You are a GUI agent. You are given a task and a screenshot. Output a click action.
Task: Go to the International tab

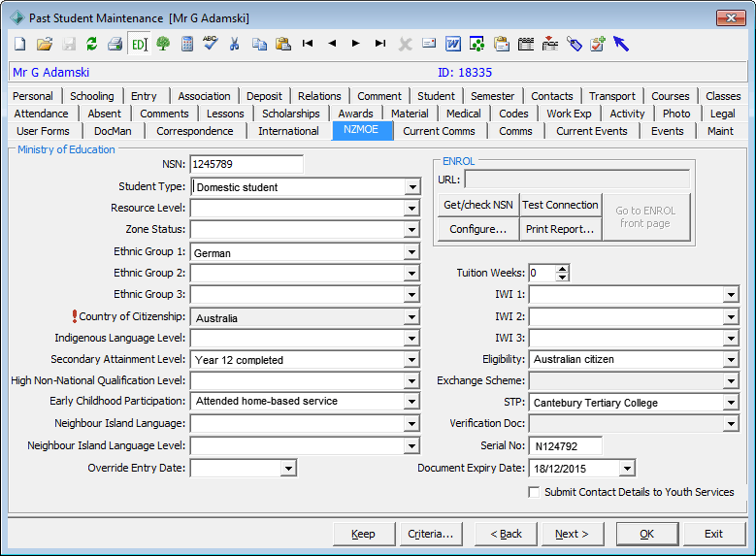[288, 131]
